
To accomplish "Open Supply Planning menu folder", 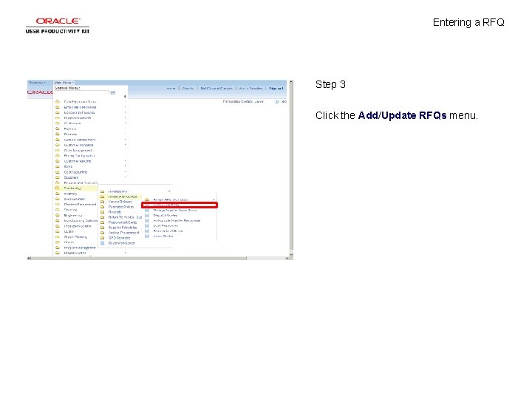I will click(x=75, y=237).
